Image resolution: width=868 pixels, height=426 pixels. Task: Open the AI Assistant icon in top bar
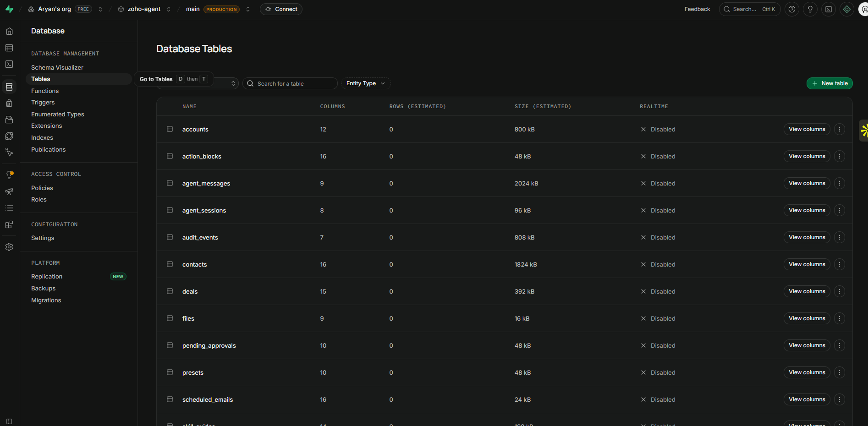click(x=847, y=9)
